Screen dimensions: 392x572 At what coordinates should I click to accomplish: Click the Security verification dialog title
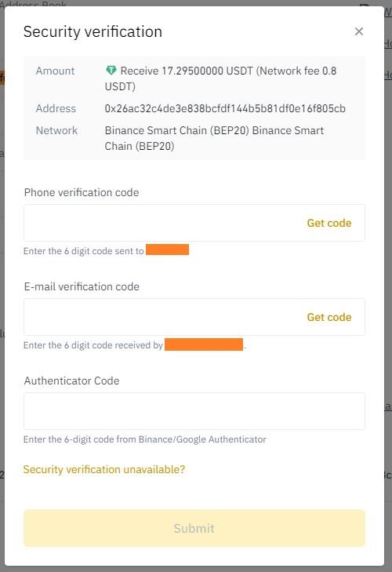tap(93, 31)
